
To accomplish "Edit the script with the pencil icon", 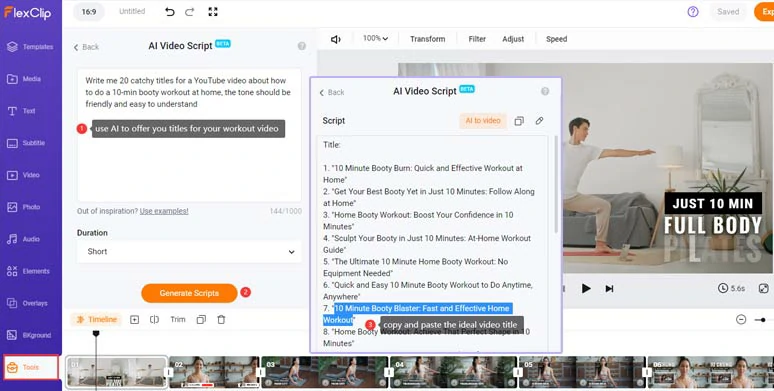I will pos(540,121).
